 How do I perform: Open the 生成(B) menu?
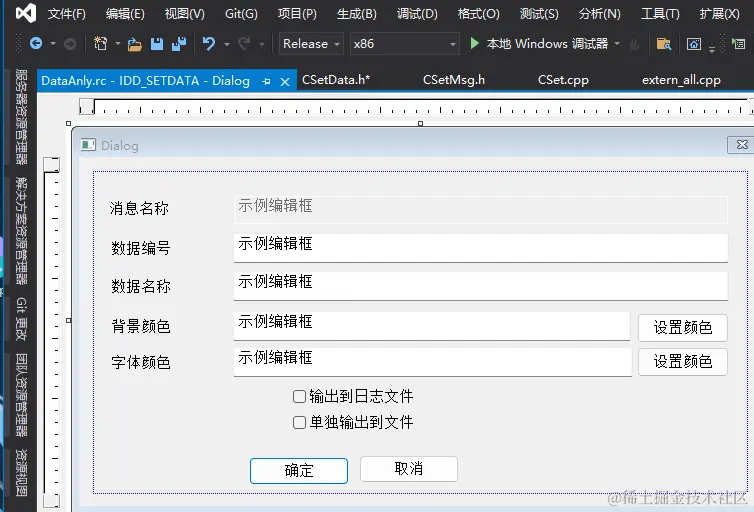(x=356, y=13)
